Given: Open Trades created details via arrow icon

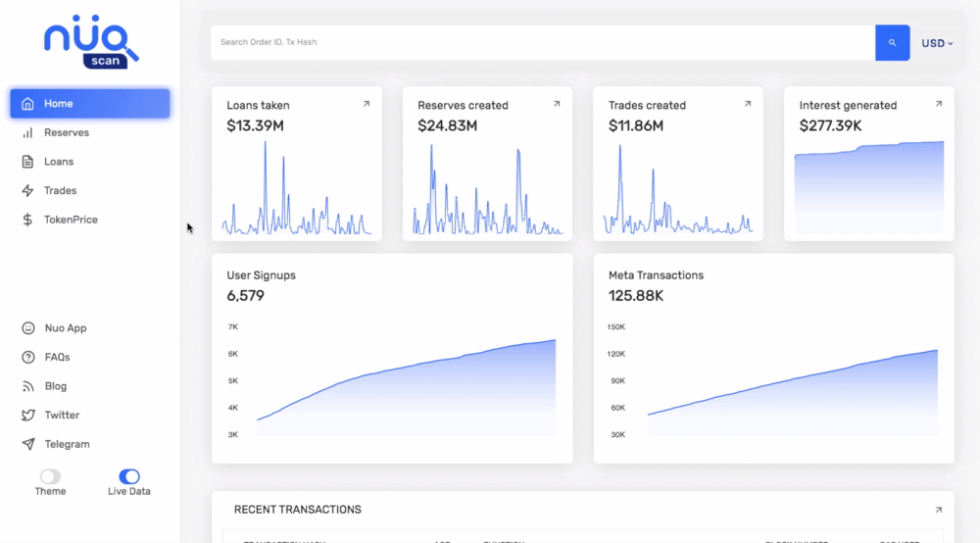Looking at the screenshot, I should click(x=748, y=104).
